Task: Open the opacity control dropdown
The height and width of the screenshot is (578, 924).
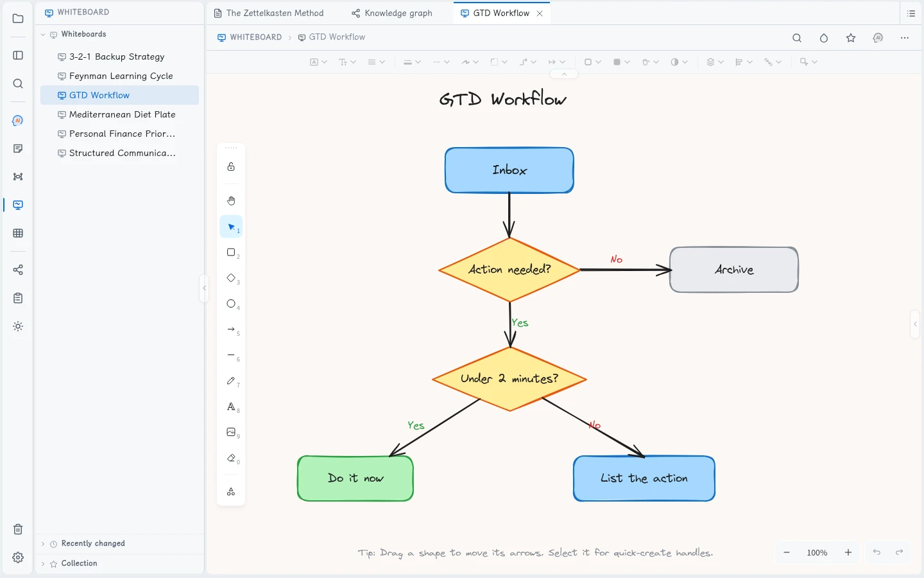Action: tap(679, 62)
